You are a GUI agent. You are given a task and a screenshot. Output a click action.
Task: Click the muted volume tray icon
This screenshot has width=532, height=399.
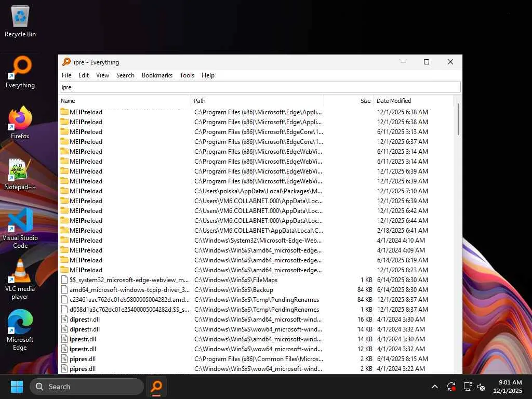coord(481,387)
